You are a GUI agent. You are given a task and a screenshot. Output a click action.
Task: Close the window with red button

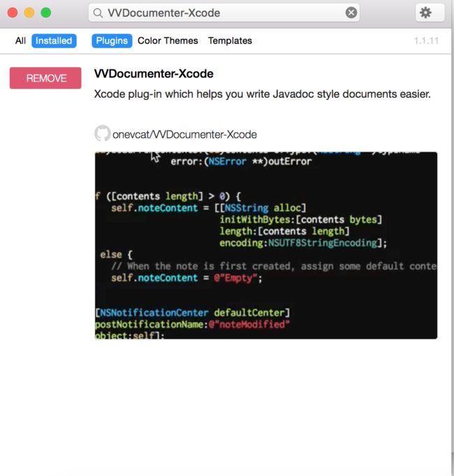(x=13, y=13)
